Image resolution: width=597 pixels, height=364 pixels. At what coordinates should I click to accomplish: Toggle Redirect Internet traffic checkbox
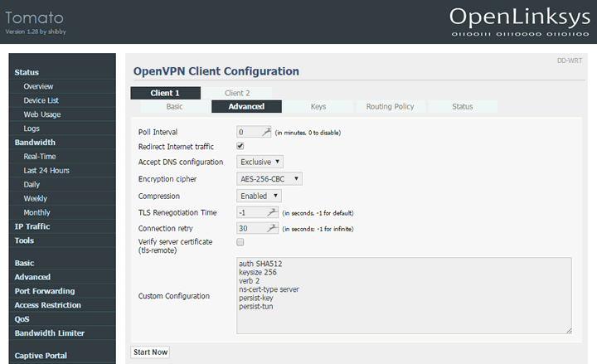pyautogui.click(x=240, y=146)
